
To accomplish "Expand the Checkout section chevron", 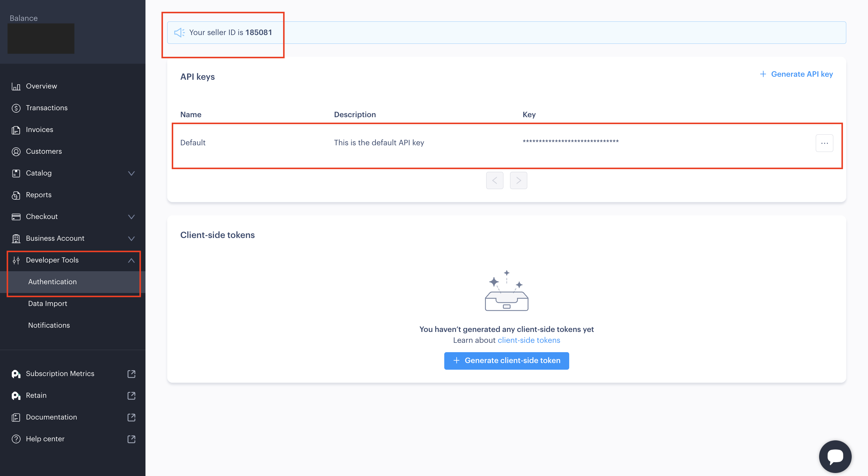I will [x=131, y=217].
